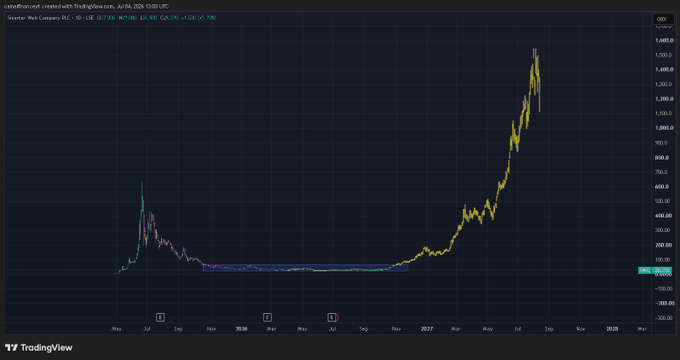
Task: Click the 2026 label on time axis
Action: (241, 329)
